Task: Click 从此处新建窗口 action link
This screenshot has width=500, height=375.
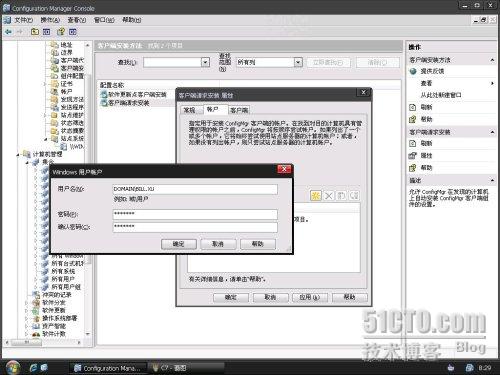Action: [441, 95]
